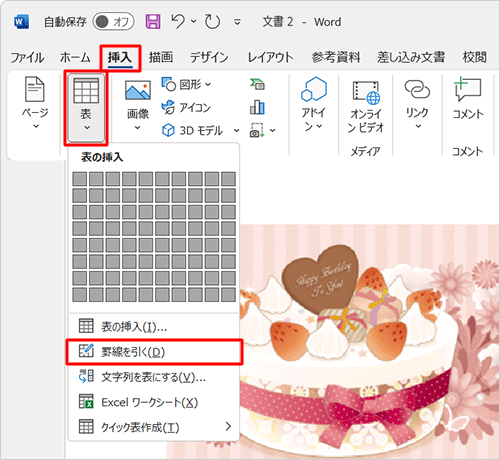Screen dimensions: 500x460
Task: Expand the リンク dropdown chevron
Action: [x=418, y=126]
